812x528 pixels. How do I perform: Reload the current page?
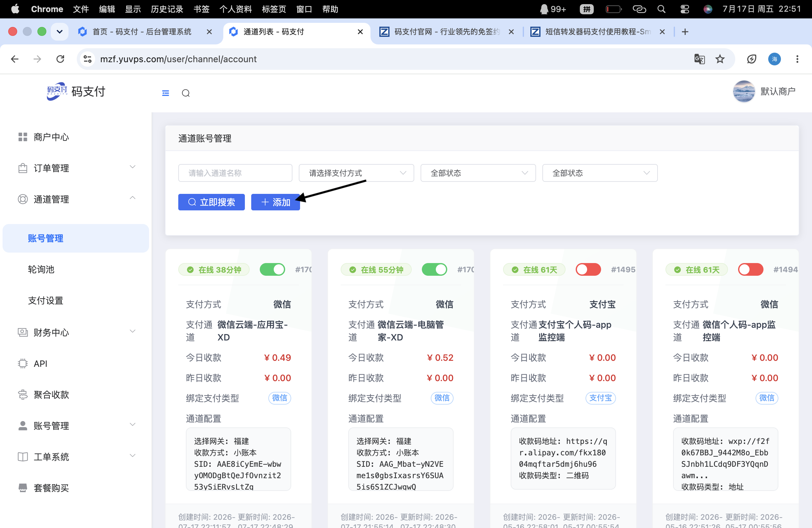click(60, 59)
